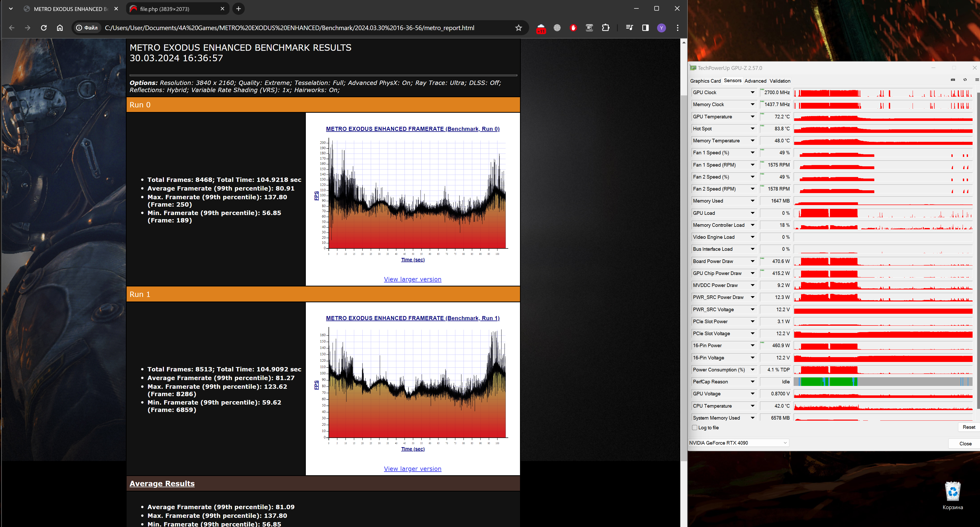Enable the Log to file checkbox

coord(695,427)
